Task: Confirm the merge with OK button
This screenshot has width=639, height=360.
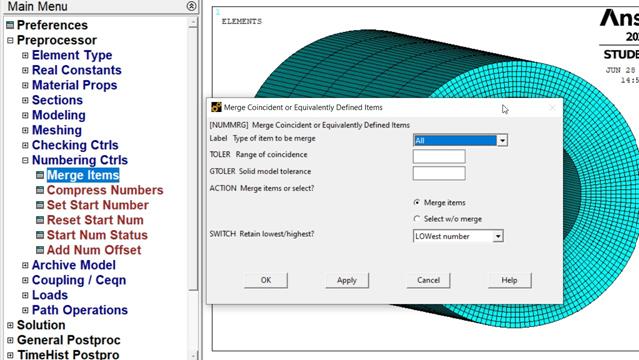Action: tap(266, 280)
